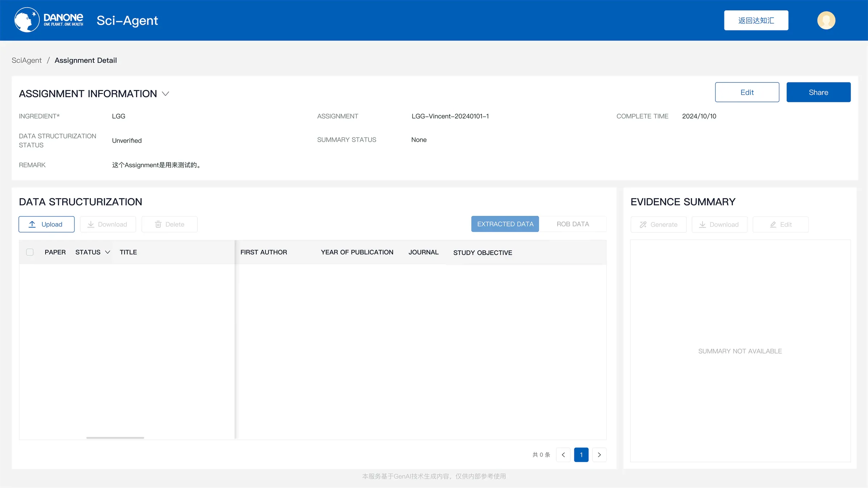
Task: Go to the SciAgent breadcrumb link
Action: (26, 60)
